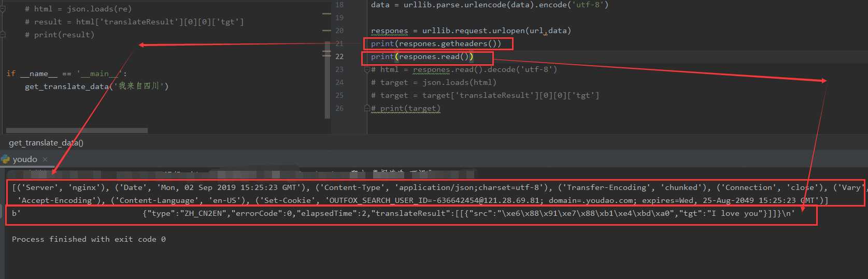The image size is (868, 279).
Task: Click console line starting "[('Server', 'nginx')"
Action: click(x=439, y=187)
